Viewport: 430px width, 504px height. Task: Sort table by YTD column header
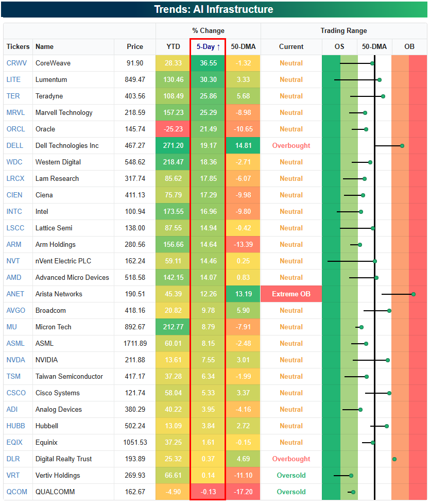pyautogui.click(x=173, y=46)
